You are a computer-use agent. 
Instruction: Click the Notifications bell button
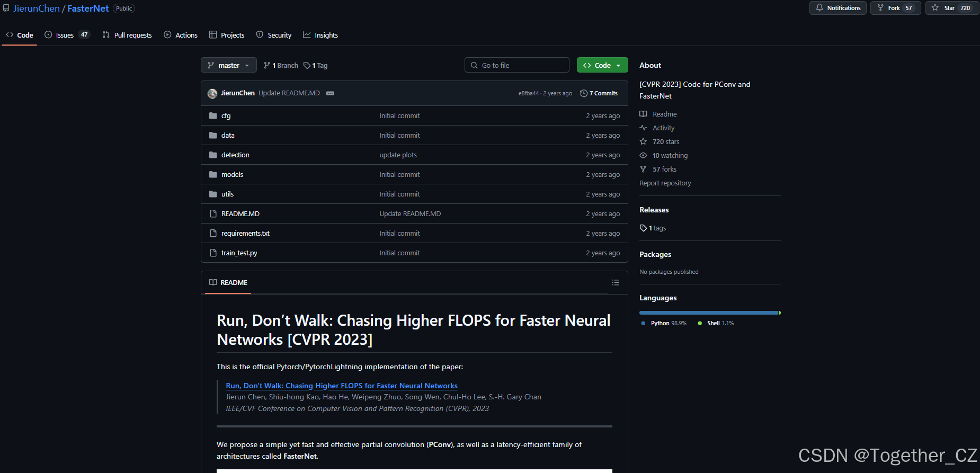838,8
